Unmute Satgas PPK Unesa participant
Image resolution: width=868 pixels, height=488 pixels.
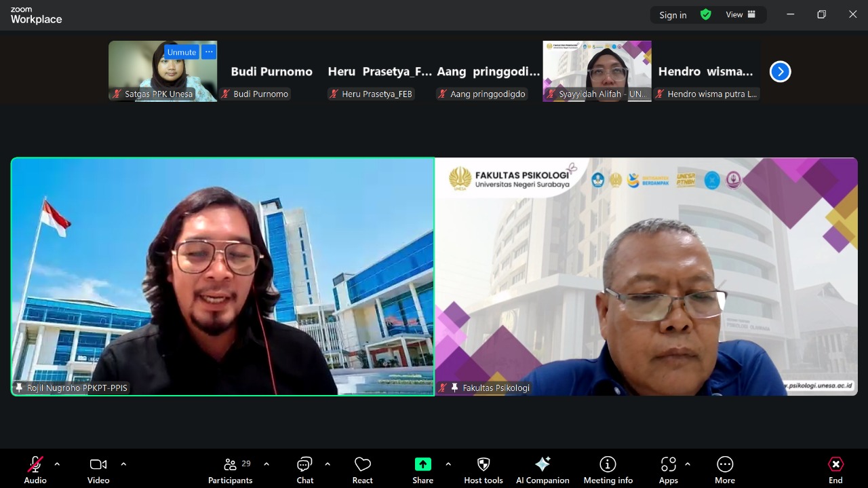(x=181, y=52)
